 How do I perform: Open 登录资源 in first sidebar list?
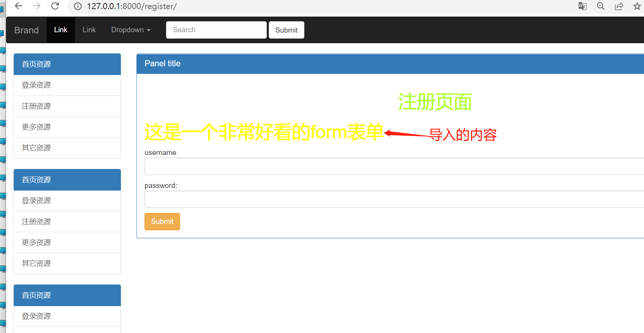(x=67, y=85)
